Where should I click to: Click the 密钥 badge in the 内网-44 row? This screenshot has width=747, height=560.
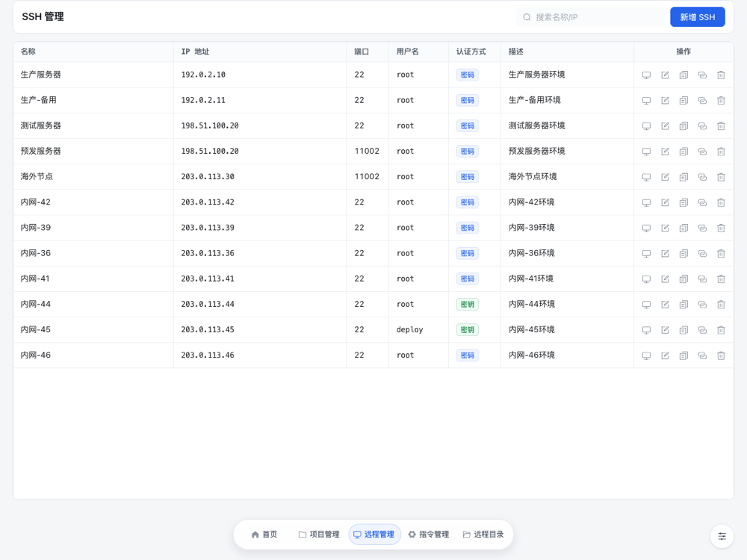point(468,305)
